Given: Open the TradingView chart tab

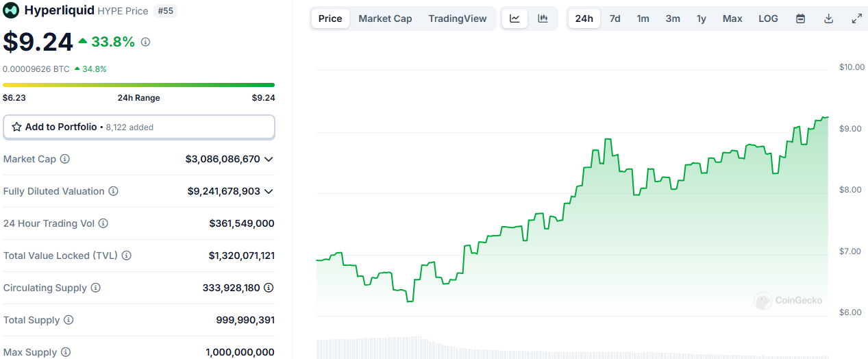Looking at the screenshot, I should (458, 18).
